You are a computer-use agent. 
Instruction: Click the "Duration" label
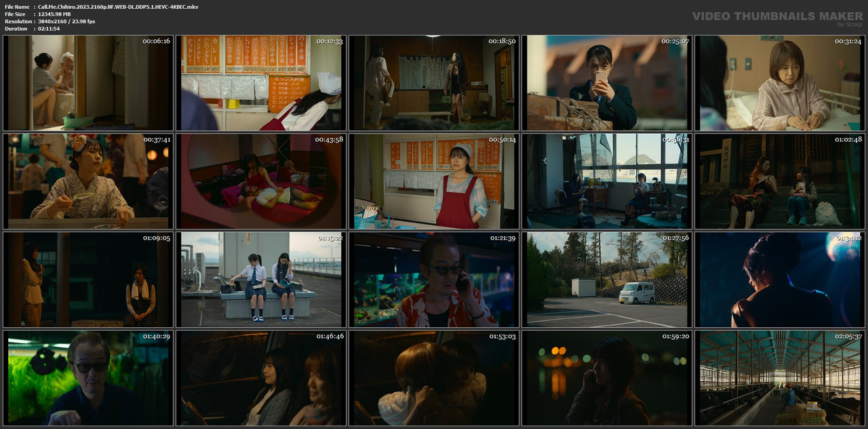click(16, 29)
